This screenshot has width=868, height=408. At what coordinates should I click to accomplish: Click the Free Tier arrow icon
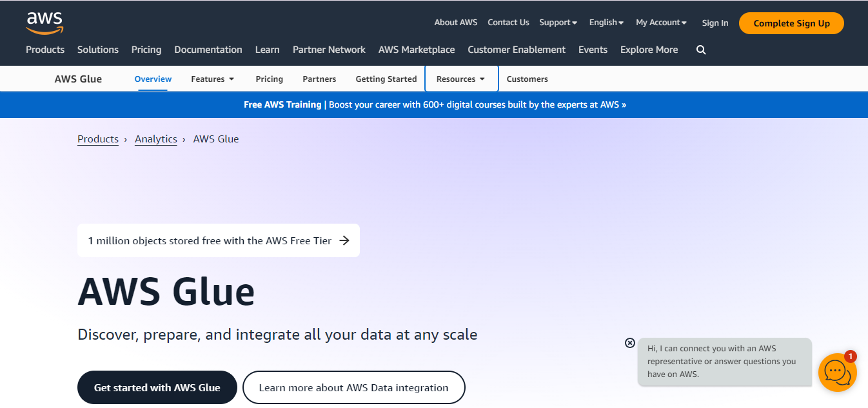[344, 240]
